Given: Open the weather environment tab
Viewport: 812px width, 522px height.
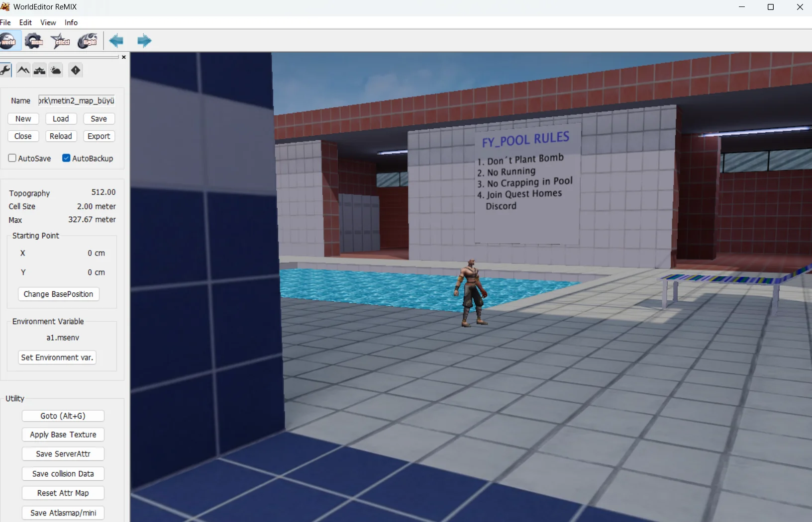Looking at the screenshot, I should click(56, 70).
